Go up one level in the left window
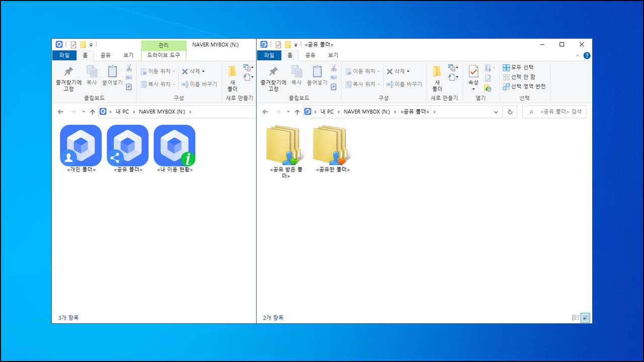The image size is (644, 362). click(92, 112)
